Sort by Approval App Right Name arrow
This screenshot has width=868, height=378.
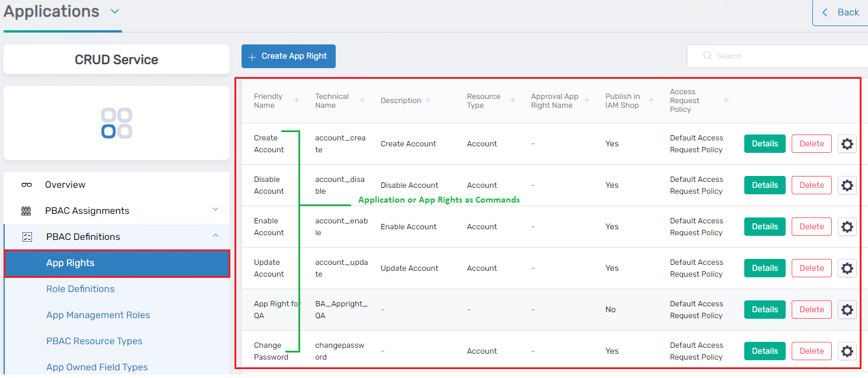click(x=587, y=101)
